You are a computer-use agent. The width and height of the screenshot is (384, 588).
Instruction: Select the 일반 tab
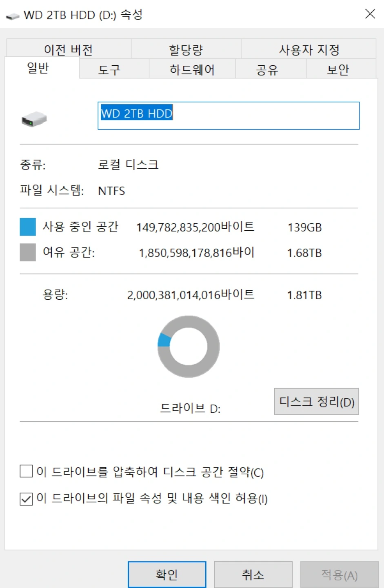click(38, 68)
